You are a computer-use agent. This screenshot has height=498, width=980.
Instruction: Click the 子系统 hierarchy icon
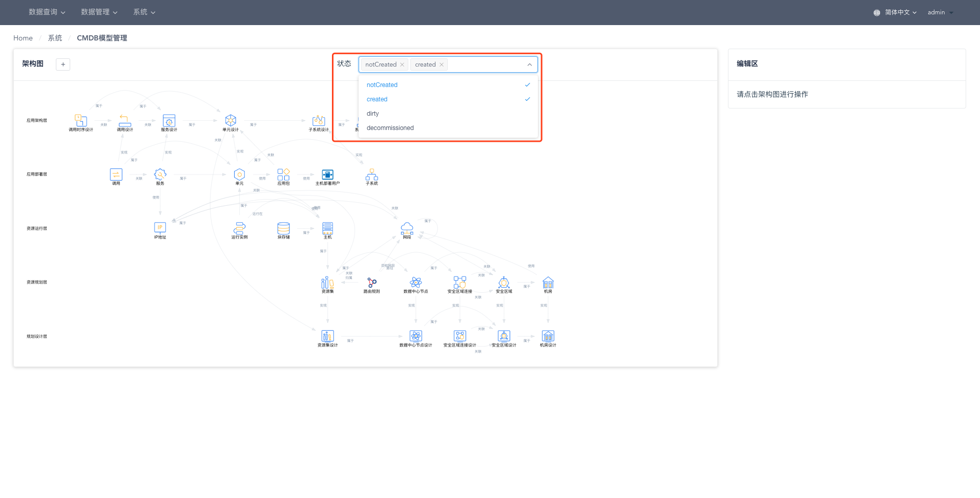click(371, 174)
